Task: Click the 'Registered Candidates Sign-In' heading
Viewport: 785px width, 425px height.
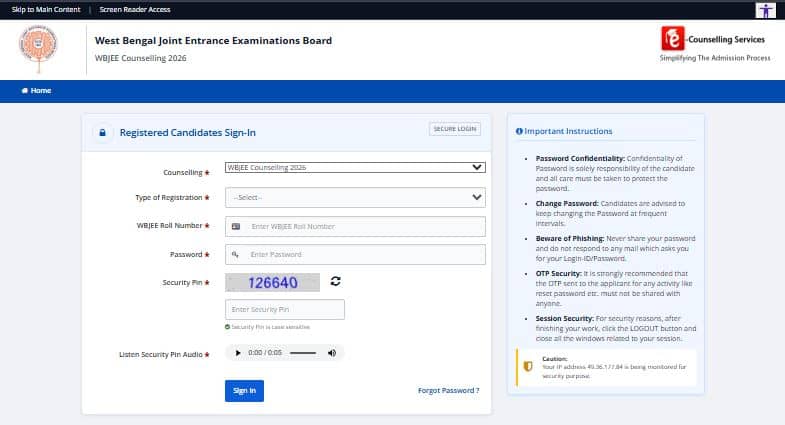Action: coord(188,133)
